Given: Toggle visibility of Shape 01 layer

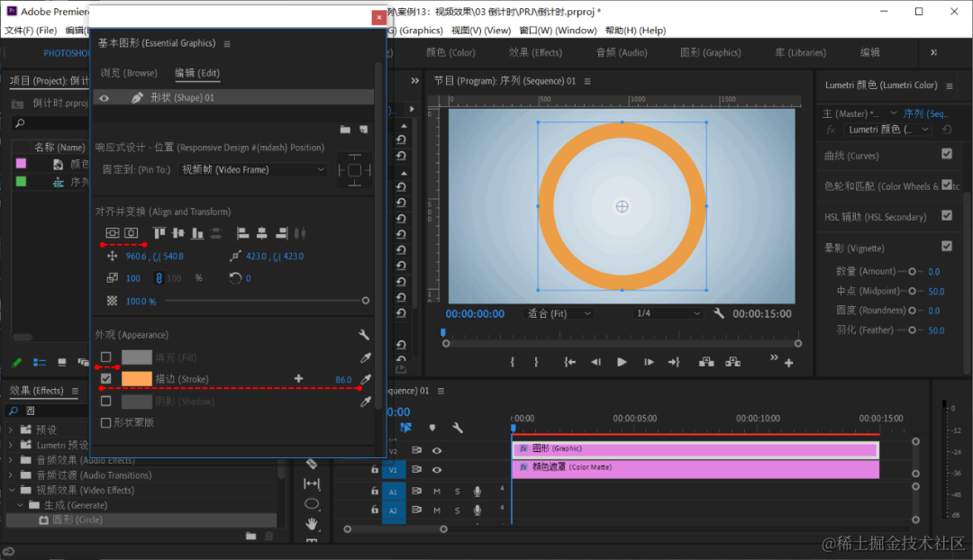Looking at the screenshot, I should pyautogui.click(x=105, y=97).
